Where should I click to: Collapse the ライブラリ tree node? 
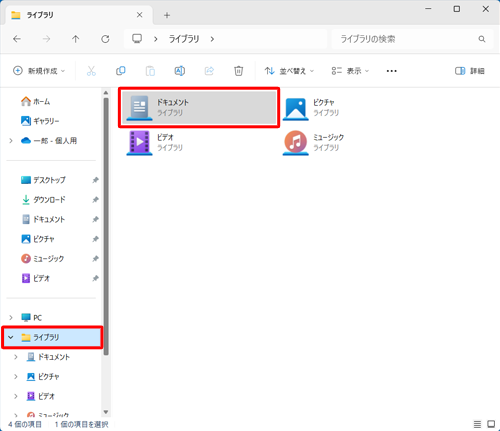tap(11, 337)
